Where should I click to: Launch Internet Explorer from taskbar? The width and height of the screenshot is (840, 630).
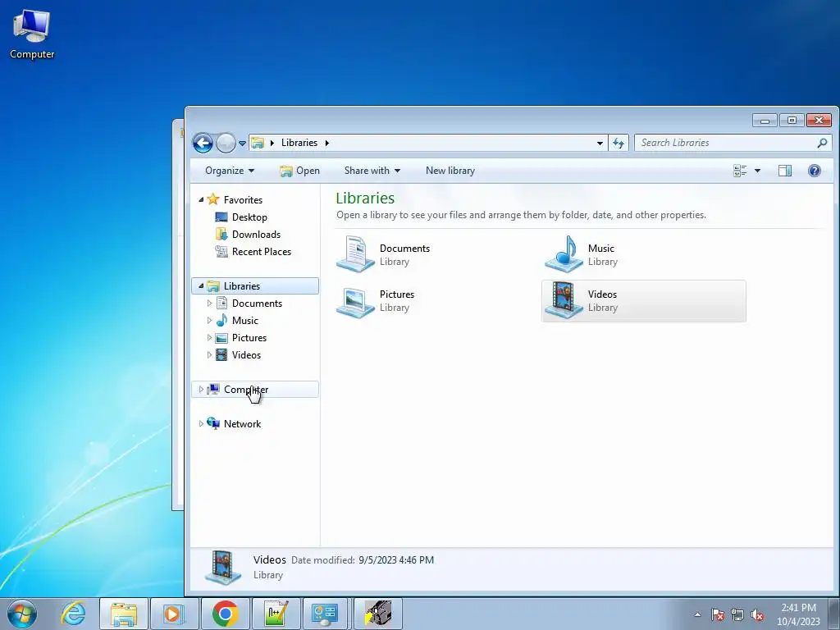(x=73, y=614)
